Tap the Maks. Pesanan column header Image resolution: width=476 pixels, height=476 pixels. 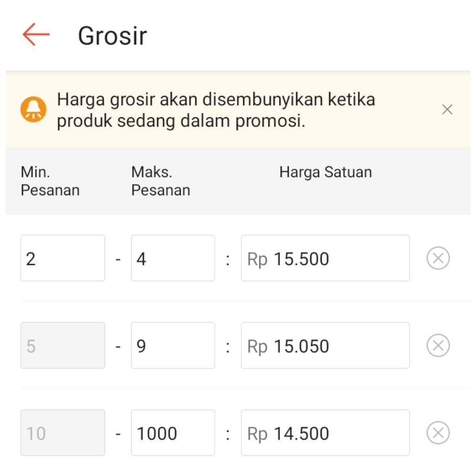click(161, 181)
